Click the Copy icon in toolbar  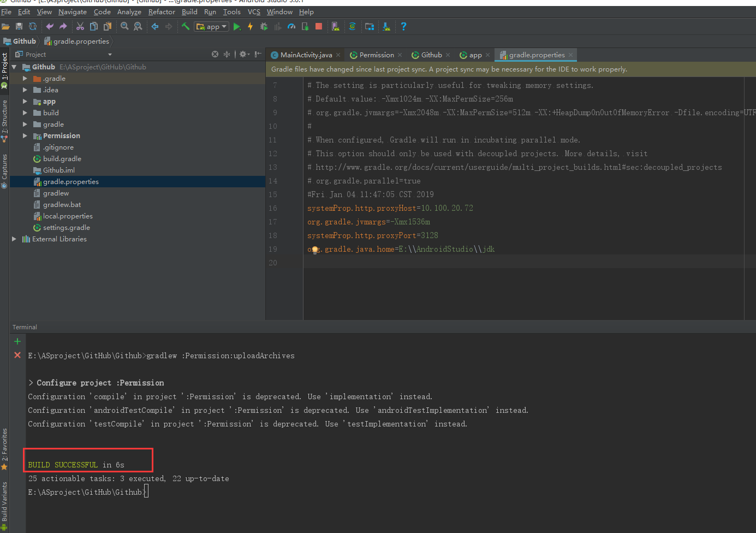click(94, 26)
